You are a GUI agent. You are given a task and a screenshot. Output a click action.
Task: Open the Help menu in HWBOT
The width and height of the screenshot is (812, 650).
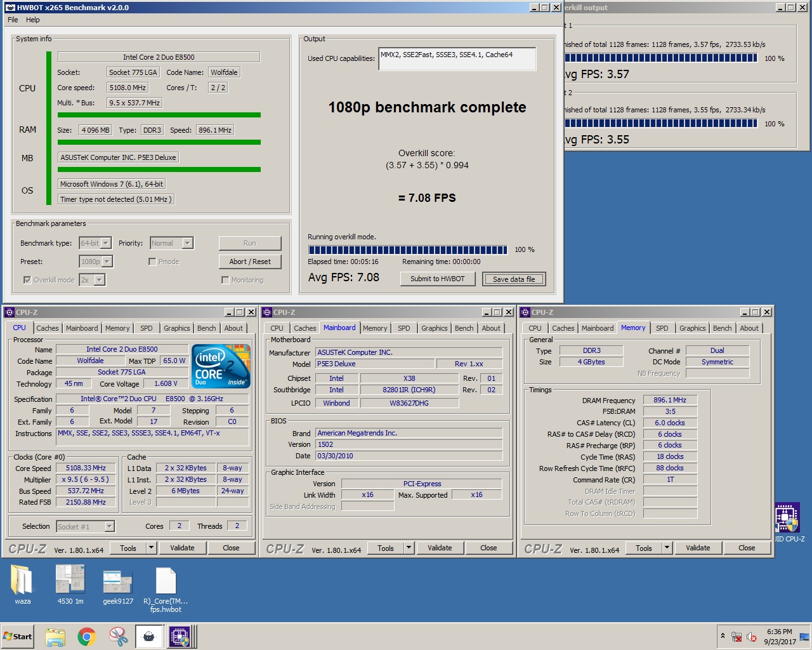tap(33, 20)
